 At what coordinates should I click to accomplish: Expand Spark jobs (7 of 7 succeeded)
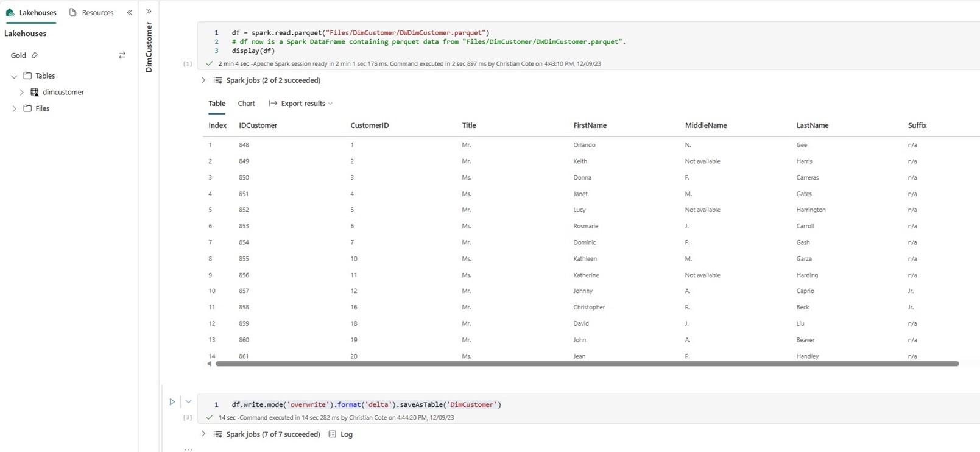(x=203, y=434)
